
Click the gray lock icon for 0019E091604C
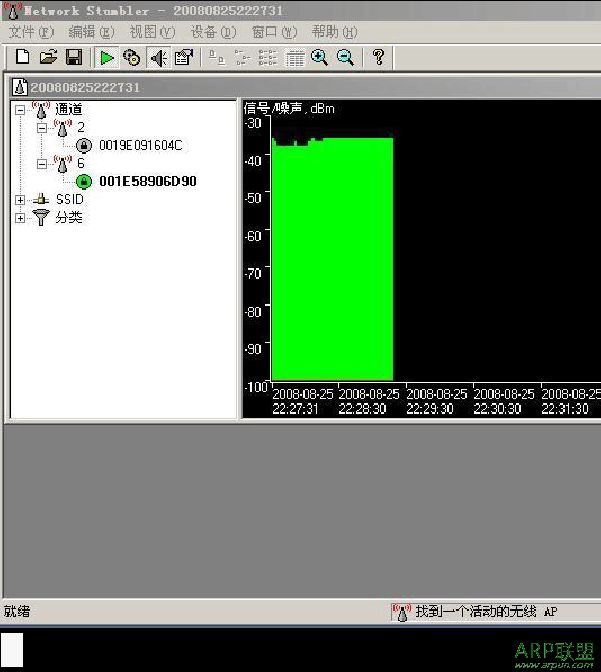(84, 146)
